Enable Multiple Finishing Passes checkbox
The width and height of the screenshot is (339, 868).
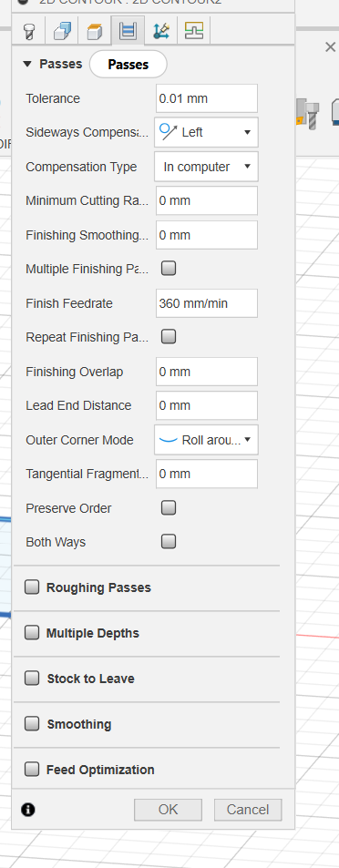coord(169,269)
